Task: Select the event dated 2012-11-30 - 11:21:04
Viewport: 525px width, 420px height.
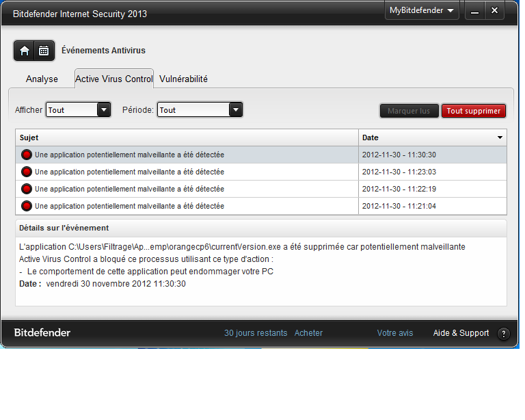Action: coord(261,206)
